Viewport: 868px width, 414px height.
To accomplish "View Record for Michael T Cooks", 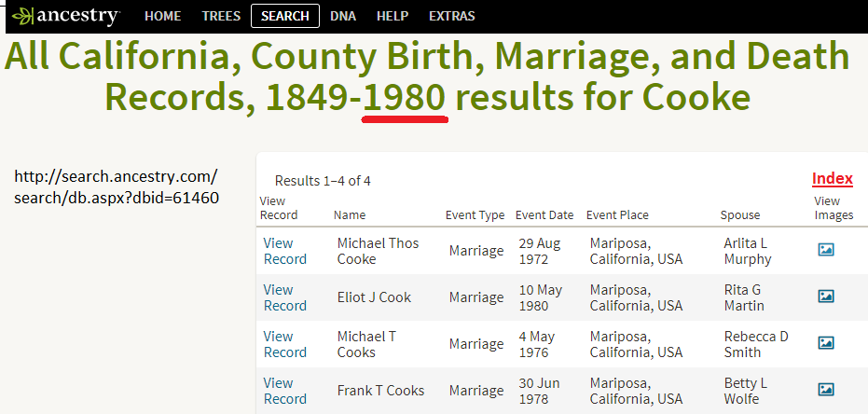I will coord(284,344).
